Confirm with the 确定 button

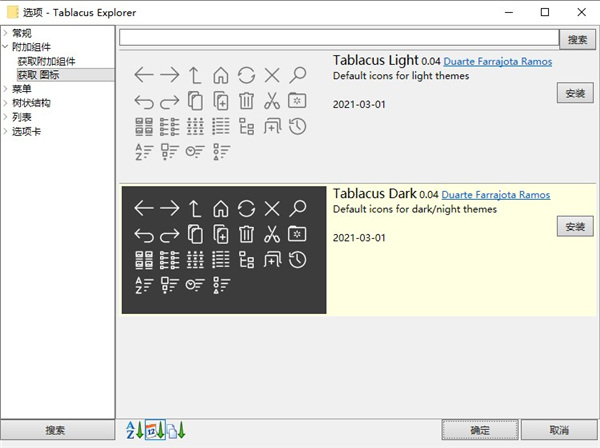pos(479,430)
